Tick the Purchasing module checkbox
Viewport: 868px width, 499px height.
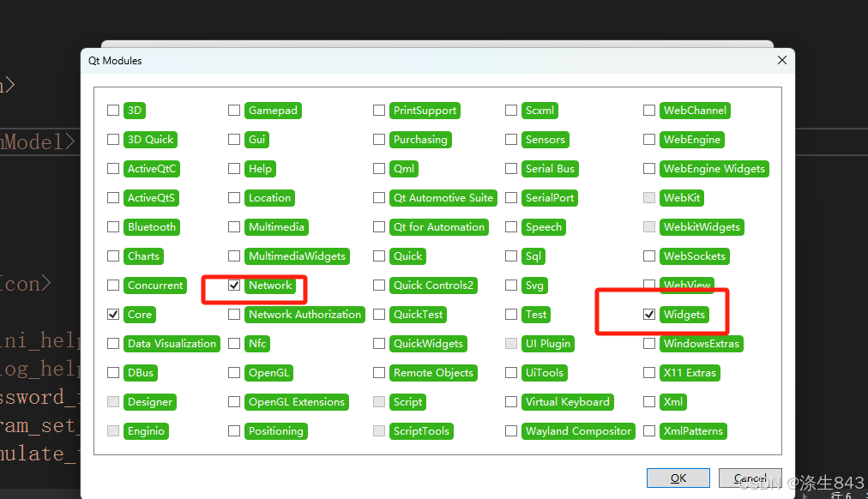point(379,140)
